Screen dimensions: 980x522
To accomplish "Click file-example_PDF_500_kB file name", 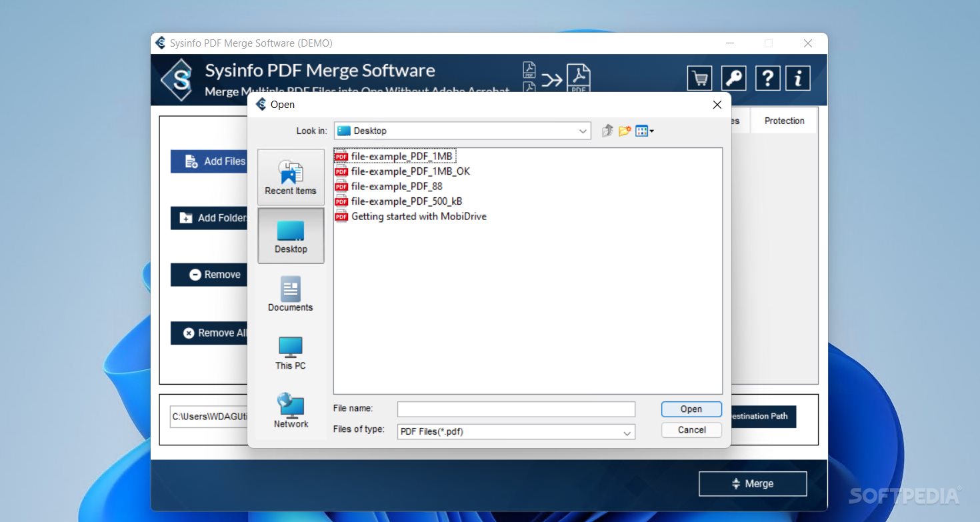I will 407,201.
